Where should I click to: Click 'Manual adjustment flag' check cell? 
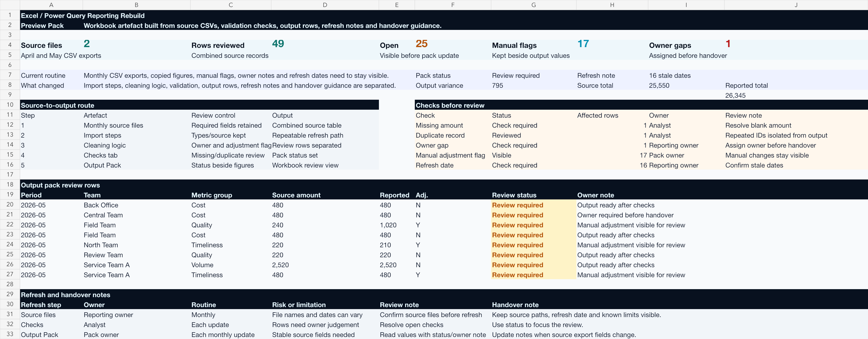[450, 155]
